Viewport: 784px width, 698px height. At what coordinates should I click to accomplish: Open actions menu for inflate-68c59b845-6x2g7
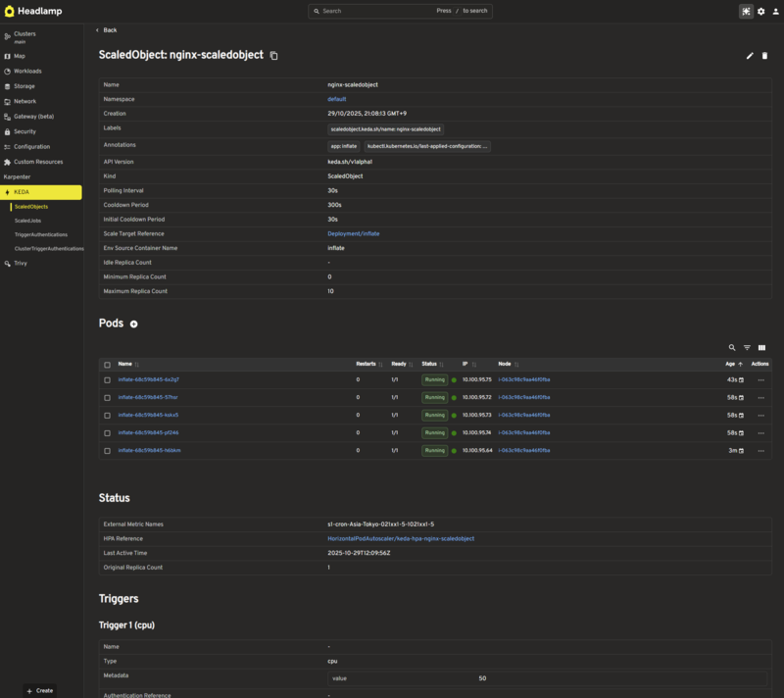point(761,380)
